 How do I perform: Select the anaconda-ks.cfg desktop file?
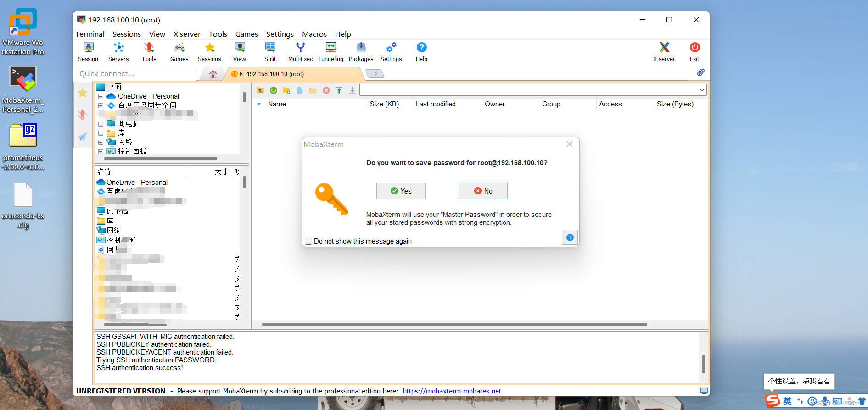(22, 206)
